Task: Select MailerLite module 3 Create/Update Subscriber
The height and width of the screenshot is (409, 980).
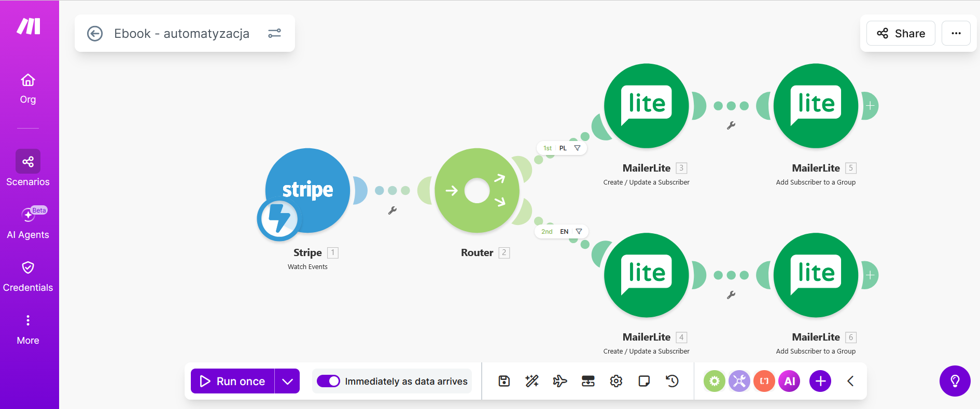Action: point(647,106)
